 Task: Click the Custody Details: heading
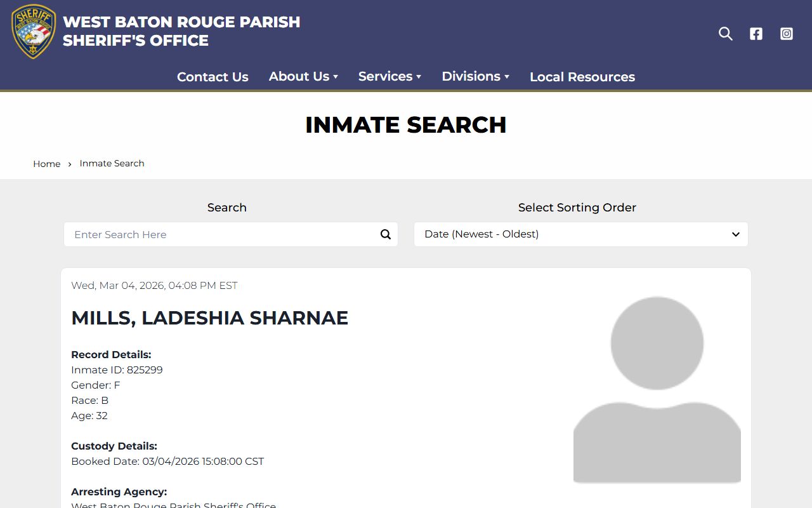(114, 446)
